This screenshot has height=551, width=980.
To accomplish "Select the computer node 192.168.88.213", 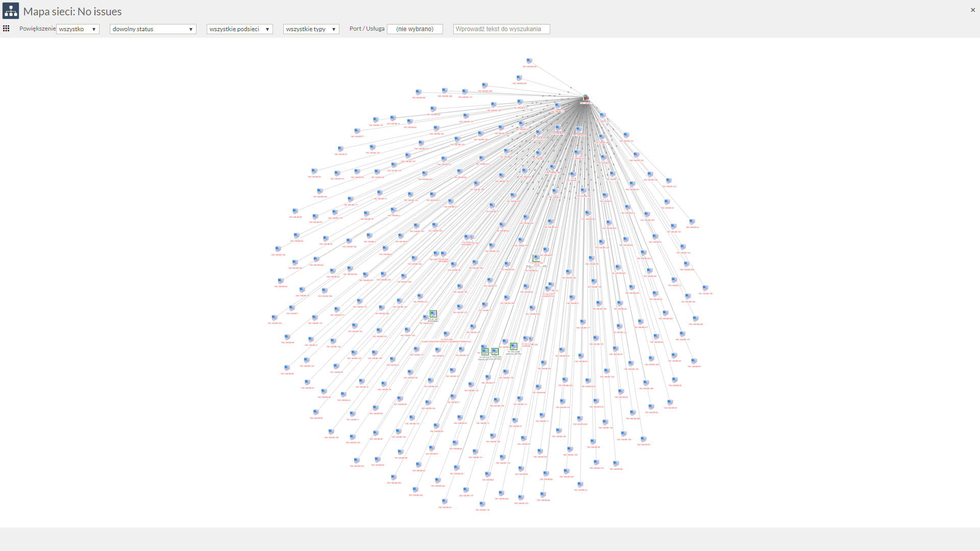I will pyautogui.click(x=520, y=102).
